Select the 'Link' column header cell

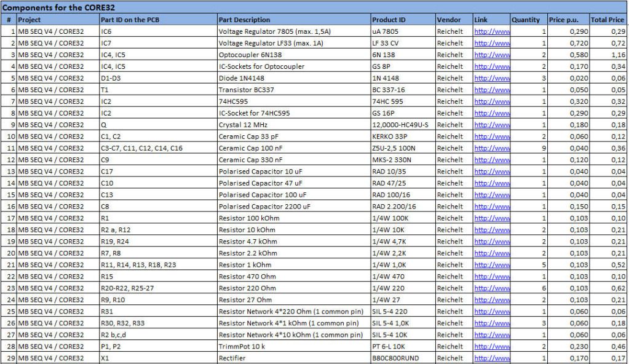click(x=491, y=20)
